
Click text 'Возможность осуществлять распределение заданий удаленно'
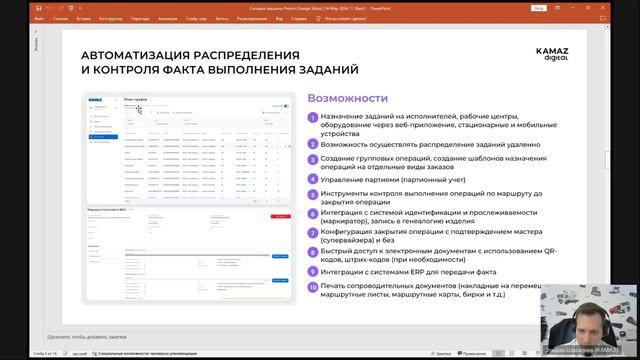(430, 144)
